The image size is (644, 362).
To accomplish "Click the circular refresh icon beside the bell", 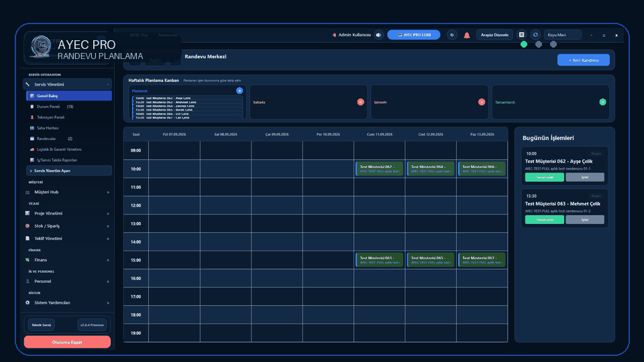I will pos(451,35).
